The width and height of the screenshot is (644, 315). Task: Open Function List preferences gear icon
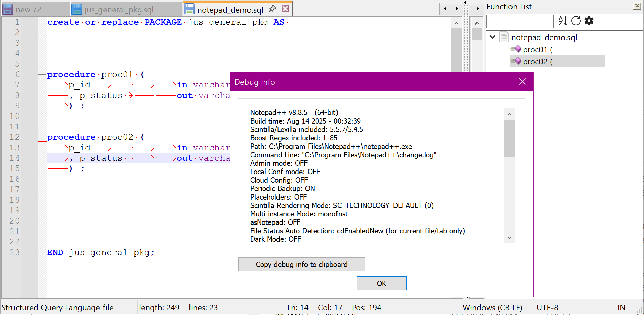coord(589,21)
